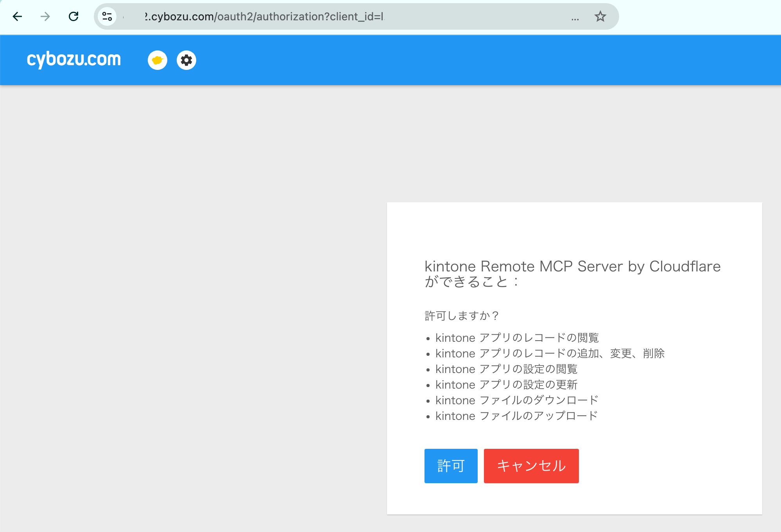Click the cybozu.com logo in the header
The width and height of the screenshot is (781, 532).
(x=73, y=59)
